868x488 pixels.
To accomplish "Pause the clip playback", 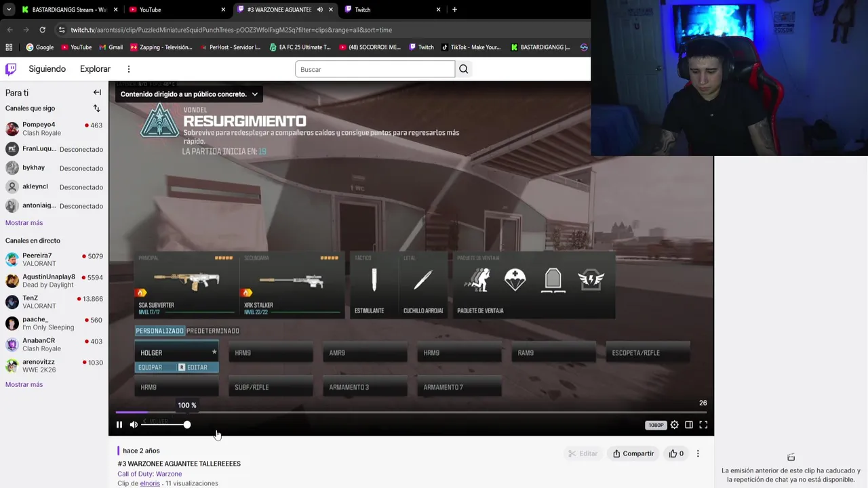I will click(119, 425).
